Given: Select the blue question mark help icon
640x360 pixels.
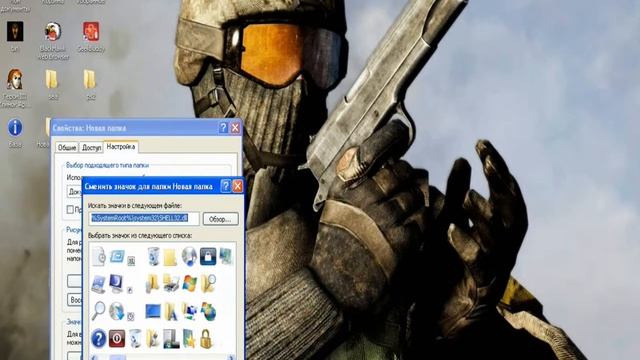Looking at the screenshot, I should [98, 339].
